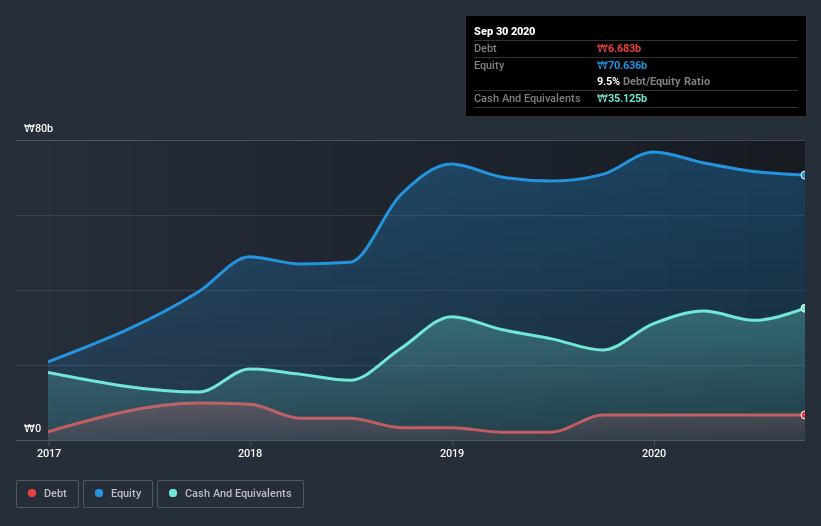Click the ₩6.683b debt value

pyautogui.click(x=619, y=48)
